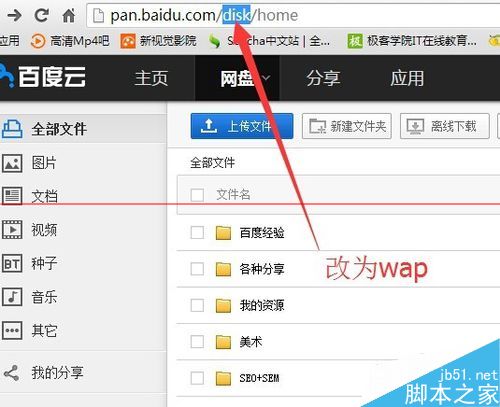The height and width of the screenshot is (407, 500).
Task: Click the 离线下载 button
Action: point(445,126)
